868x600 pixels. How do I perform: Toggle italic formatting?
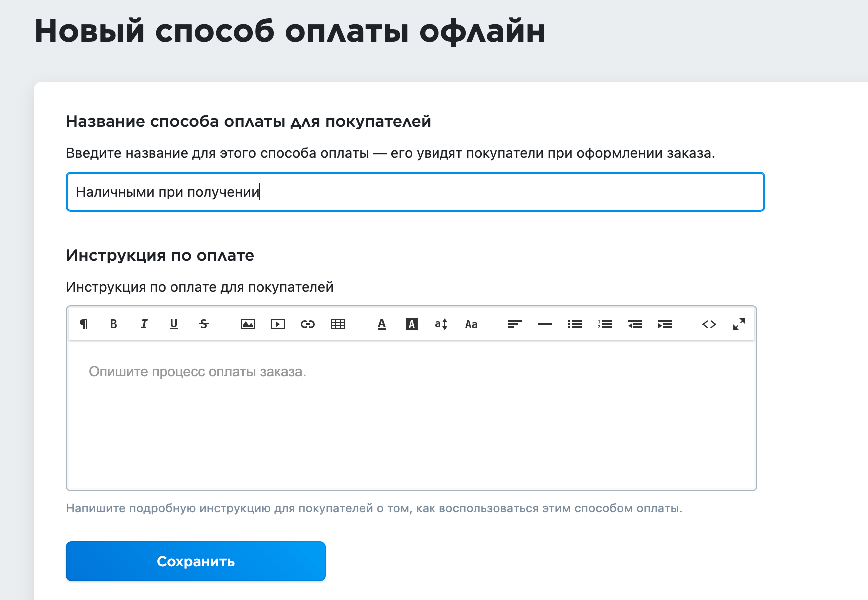144,324
